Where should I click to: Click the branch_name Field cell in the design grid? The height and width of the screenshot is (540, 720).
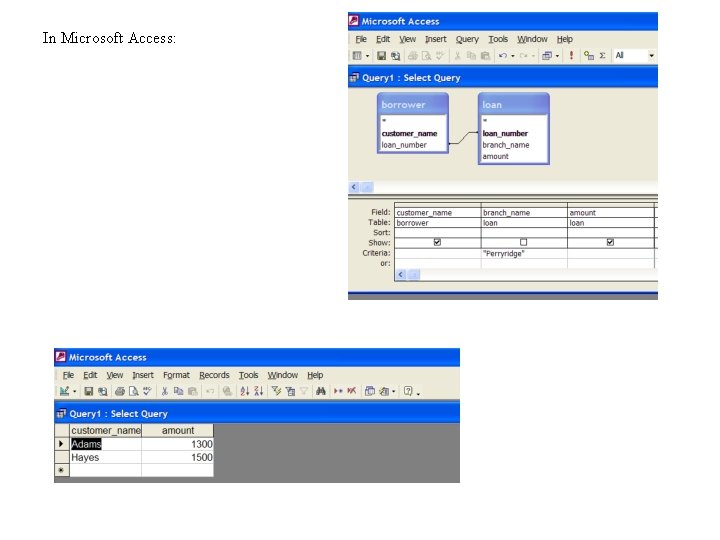[524, 213]
